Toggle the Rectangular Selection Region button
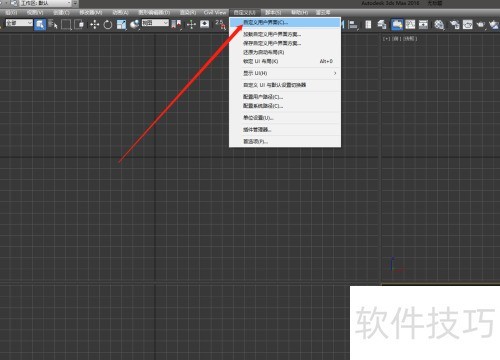 point(66,24)
